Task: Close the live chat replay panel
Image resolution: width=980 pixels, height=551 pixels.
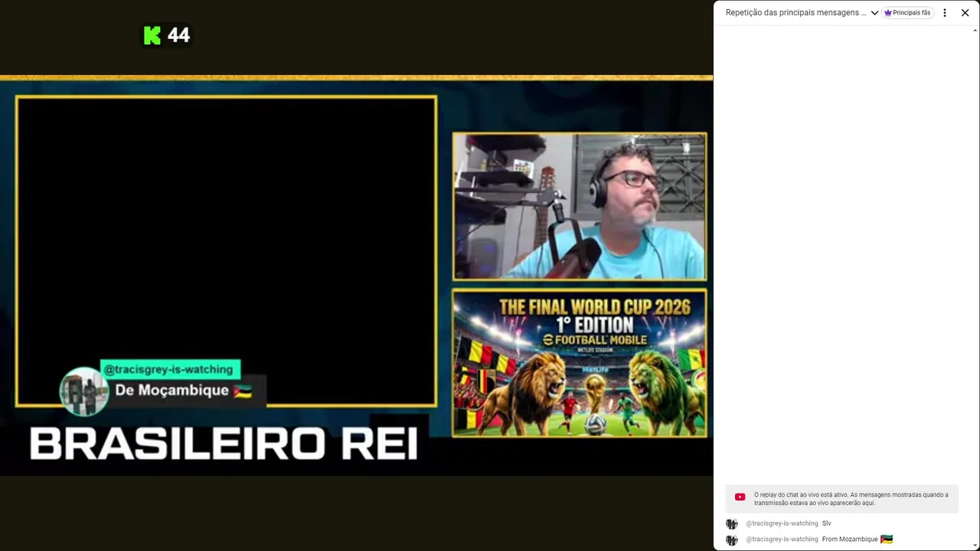Action: [x=965, y=13]
